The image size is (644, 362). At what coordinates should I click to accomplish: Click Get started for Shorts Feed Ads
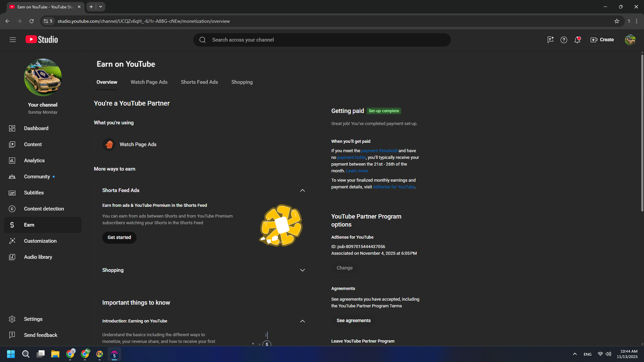119,237
